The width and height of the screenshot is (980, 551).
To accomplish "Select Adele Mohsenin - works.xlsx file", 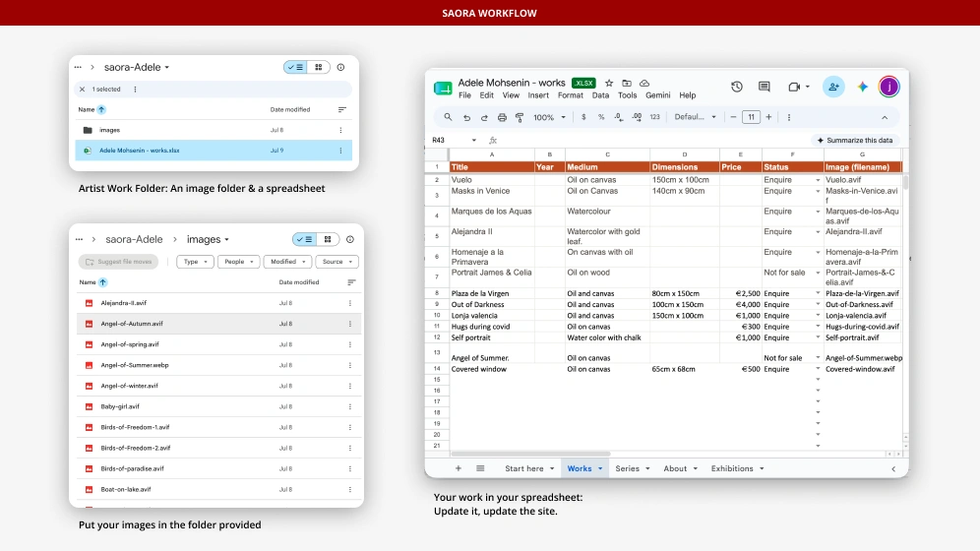I will [214, 151].
